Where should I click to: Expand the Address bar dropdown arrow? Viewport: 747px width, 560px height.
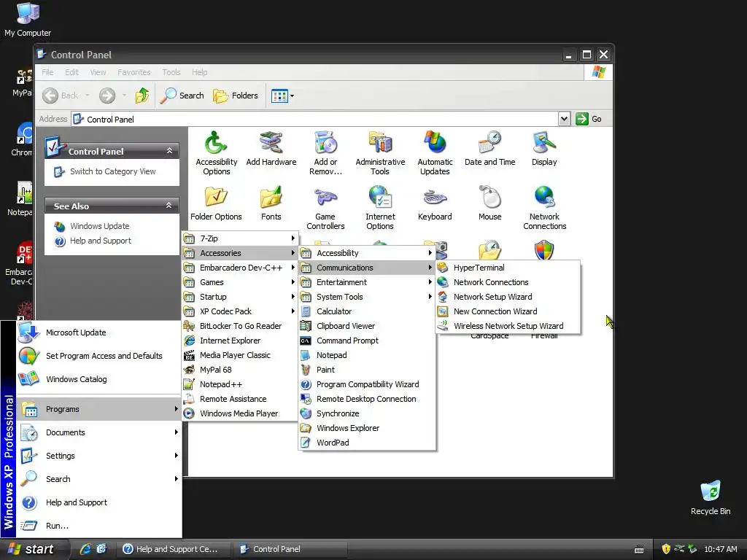coord(564,119)
